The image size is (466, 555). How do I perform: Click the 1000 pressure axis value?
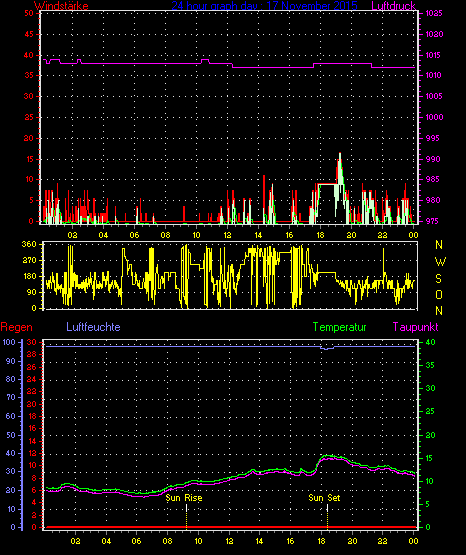tap(434, 117)
